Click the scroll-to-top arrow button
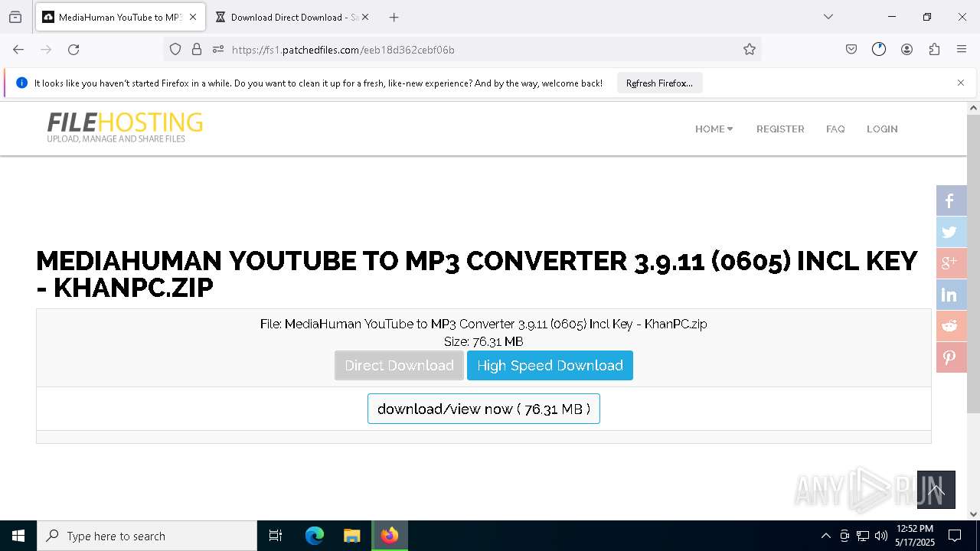 tap(936, 490)
